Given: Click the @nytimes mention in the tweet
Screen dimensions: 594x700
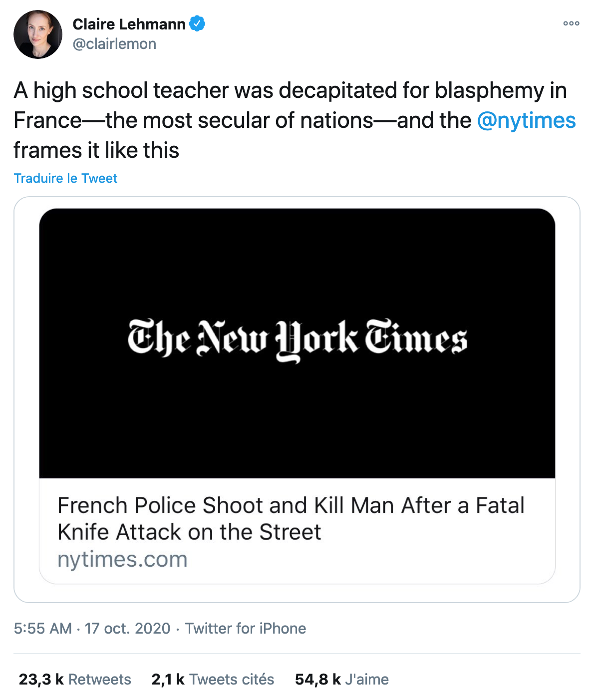Looking at the screenshot, I should pyautogui.click(x=526, y=120).
